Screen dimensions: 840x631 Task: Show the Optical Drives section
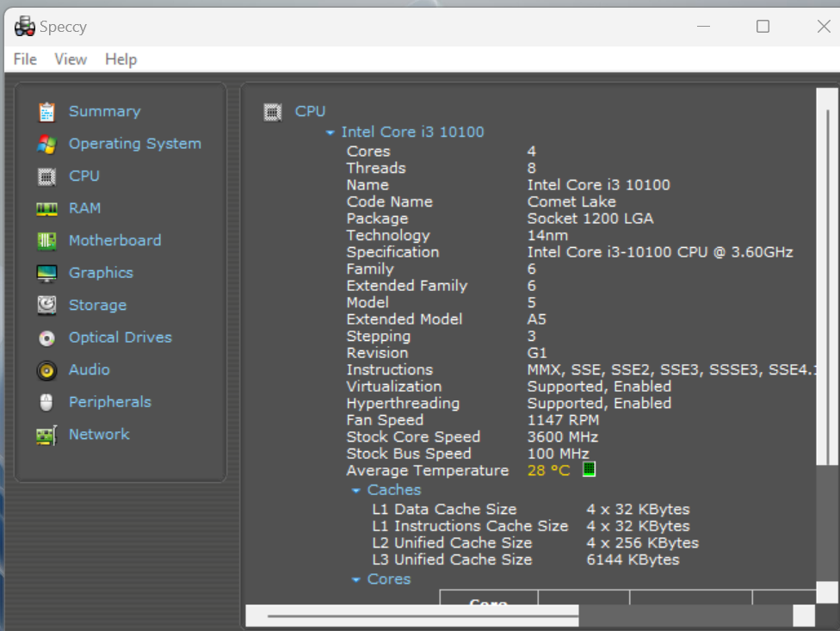(x=120, y=337)
